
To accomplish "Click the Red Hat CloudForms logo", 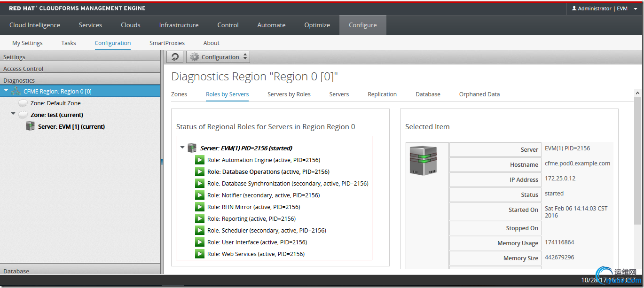I will click(77, 8).
